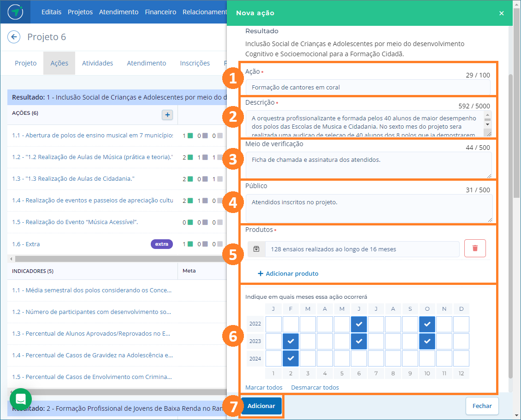Click the Descrição text area
The image size is (521, 420).
(365, 124)
